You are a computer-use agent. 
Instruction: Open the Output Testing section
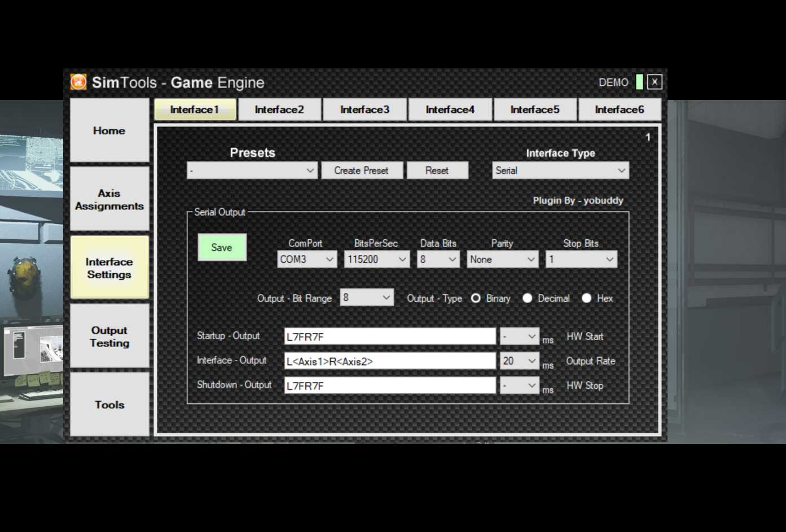point(109,336)
